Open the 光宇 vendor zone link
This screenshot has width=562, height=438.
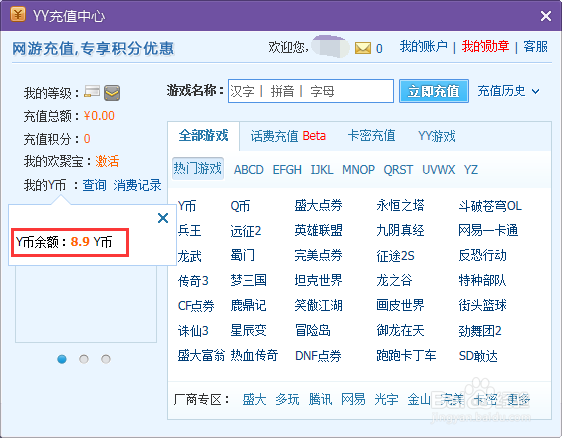point(386,399)
